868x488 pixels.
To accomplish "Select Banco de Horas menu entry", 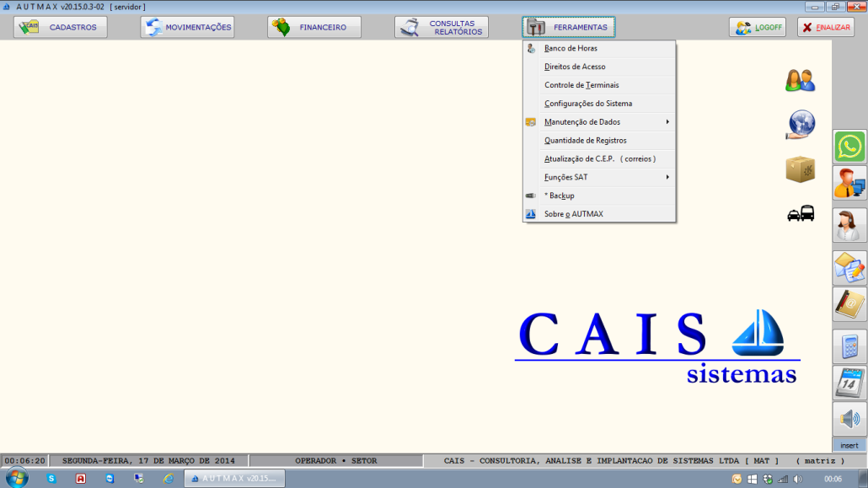I will click(599, 48).
